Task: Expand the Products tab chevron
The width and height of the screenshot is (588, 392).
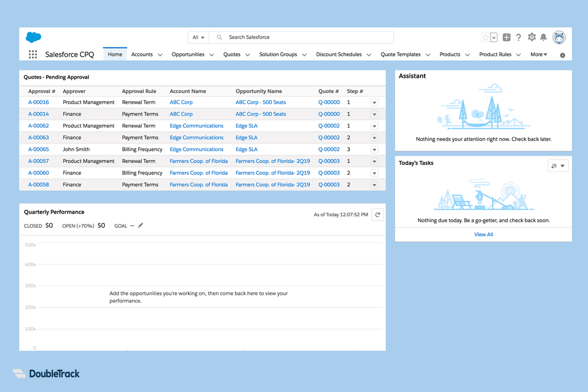Action: point(467,55)
